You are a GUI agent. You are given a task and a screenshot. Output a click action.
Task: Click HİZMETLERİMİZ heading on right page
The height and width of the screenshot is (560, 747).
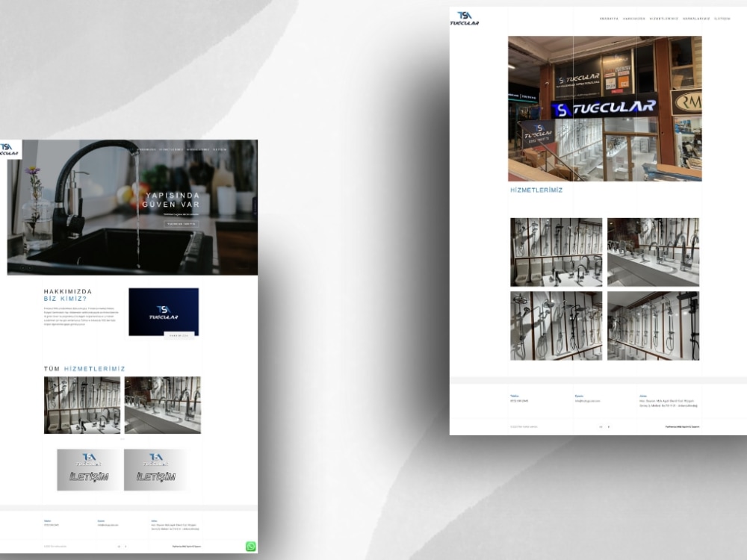(x=536, y=190)
